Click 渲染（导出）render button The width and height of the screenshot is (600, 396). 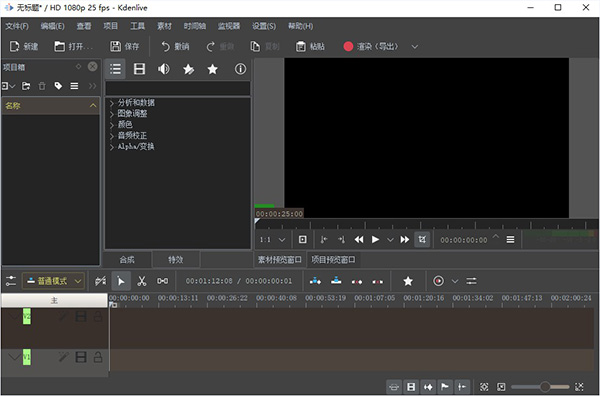click(371, 47)
